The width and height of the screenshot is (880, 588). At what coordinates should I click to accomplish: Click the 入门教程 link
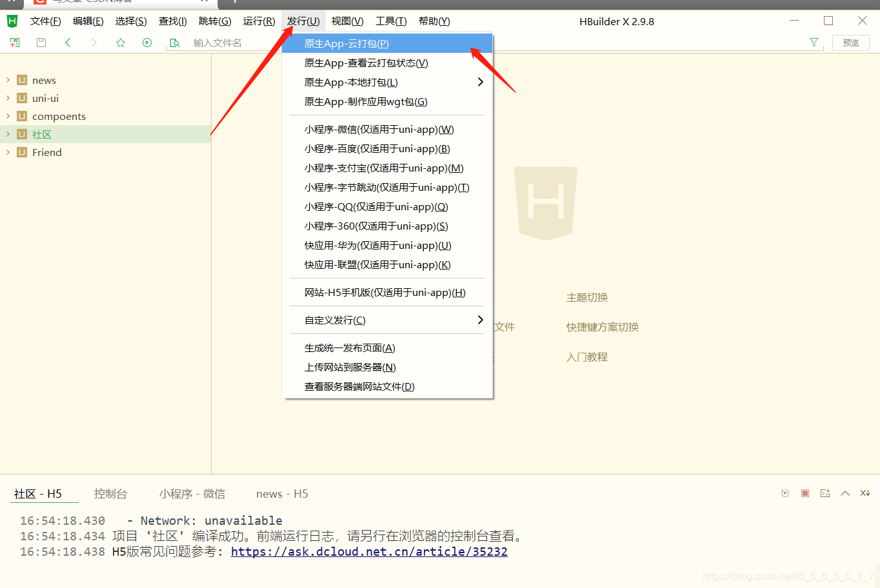[587, 357]
